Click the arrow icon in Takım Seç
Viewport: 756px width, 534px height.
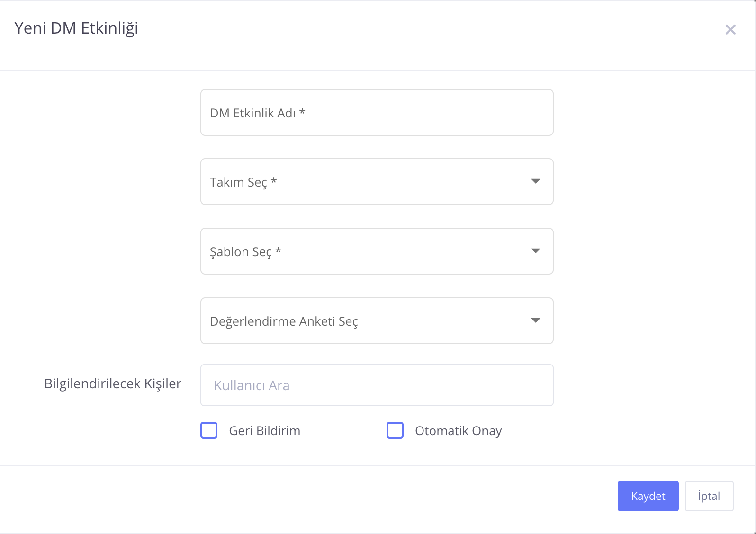pyautogui.click(x=535, y=181)
